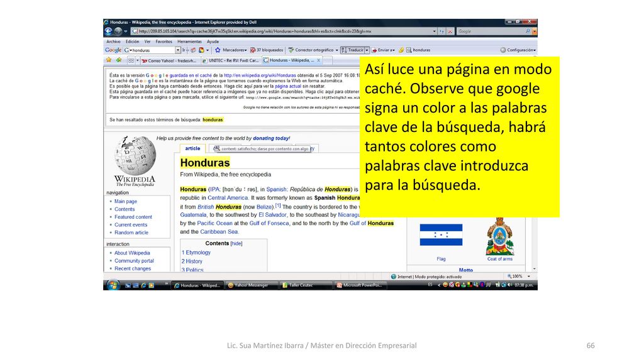The image size is (644, 362).
Task: Click the yellow highlighter icon on Google toolbar
Action: [x=401, y=50]
